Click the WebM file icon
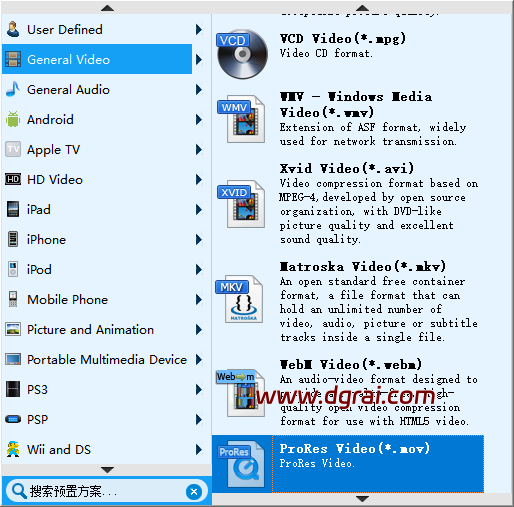This screenshot has width=514, height=507. click(241, 393)
